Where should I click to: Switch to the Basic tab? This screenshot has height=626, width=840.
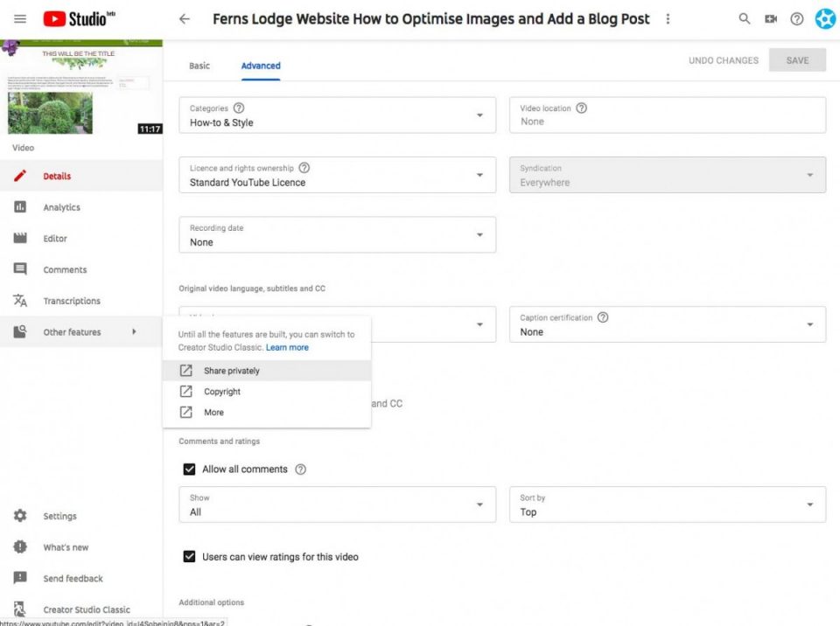(199, 66)
